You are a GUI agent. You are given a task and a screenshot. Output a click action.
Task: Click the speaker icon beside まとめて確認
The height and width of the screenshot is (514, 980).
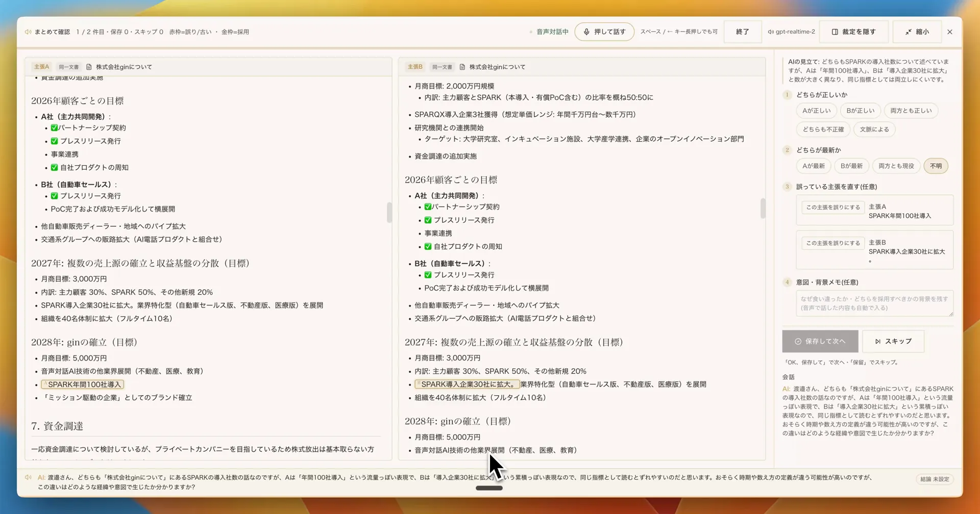click(x=28, y=32)
